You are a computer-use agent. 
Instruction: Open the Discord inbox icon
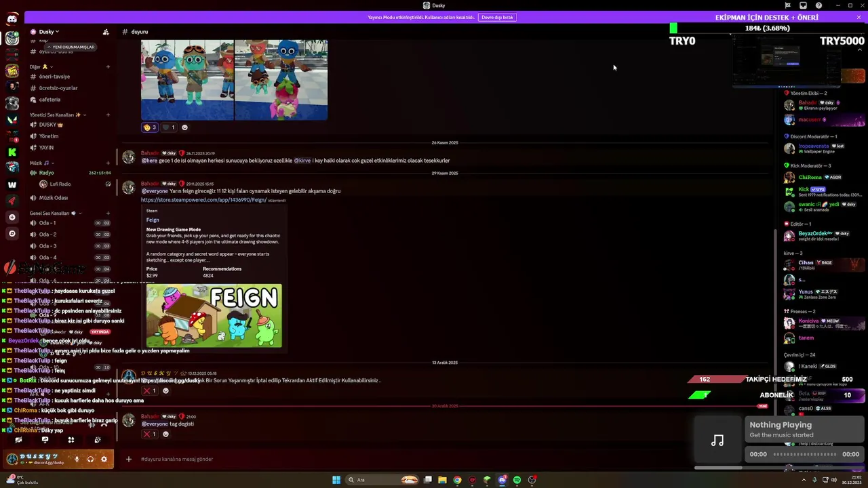[x=803, y=5]
